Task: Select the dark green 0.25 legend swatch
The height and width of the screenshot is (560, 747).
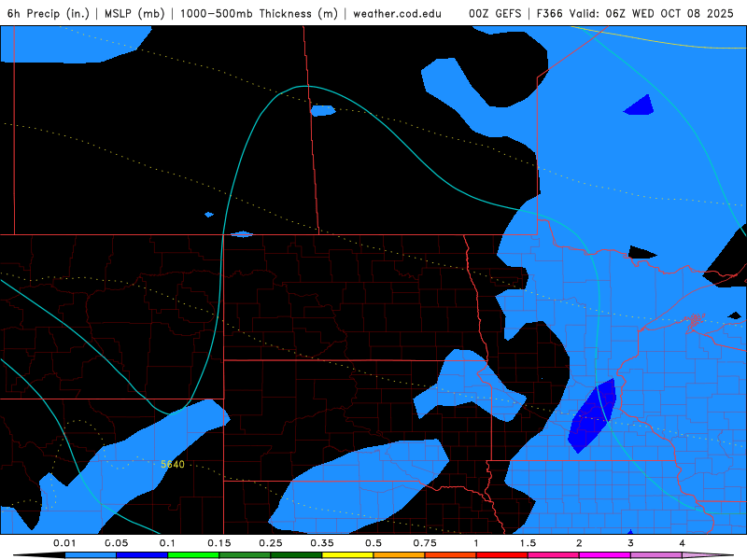Action: [296, 555]
